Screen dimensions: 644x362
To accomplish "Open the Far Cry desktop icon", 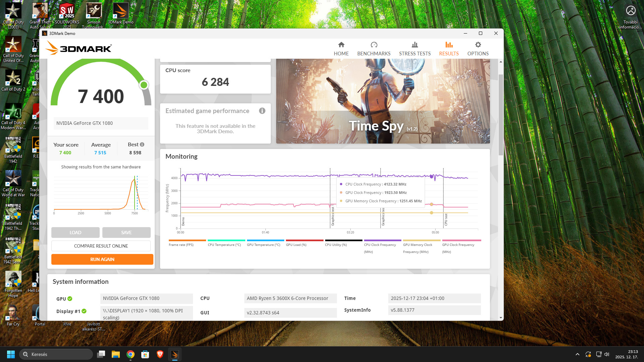I will [13, 315].
